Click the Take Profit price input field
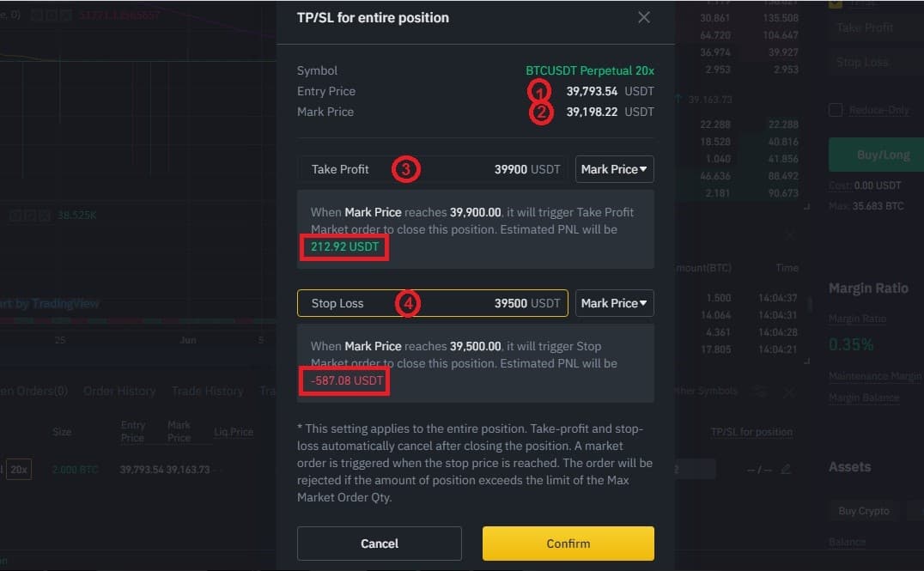Screen dimensions: 924x571 pyautogui.click(x=433, y=169)
